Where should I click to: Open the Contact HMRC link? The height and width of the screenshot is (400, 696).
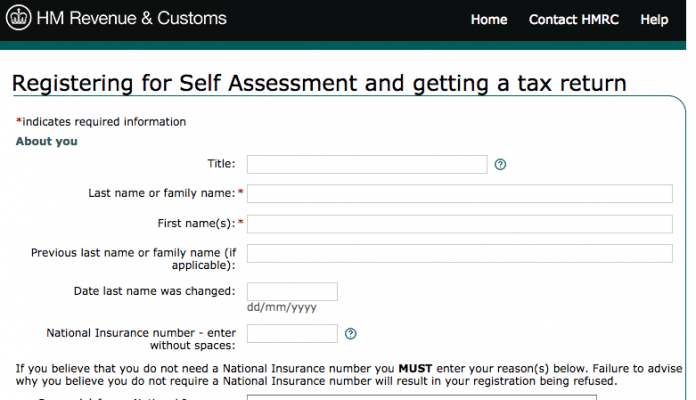click(x=573, y=20)
